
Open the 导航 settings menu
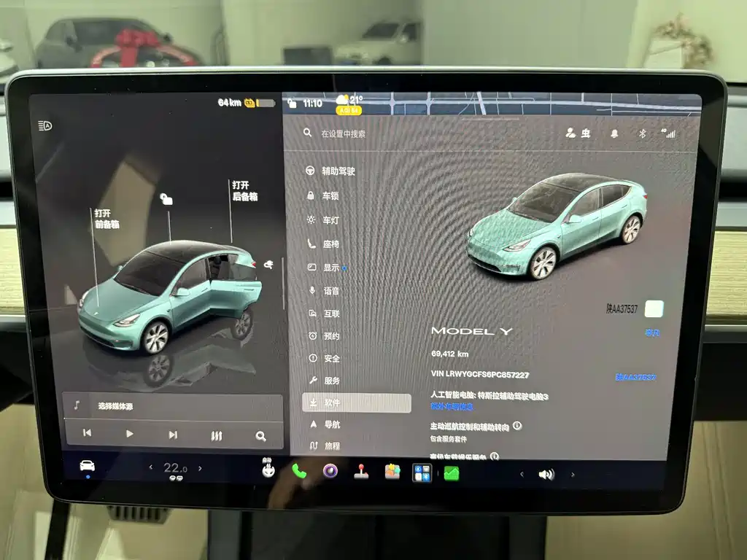(x=325, y=424)
